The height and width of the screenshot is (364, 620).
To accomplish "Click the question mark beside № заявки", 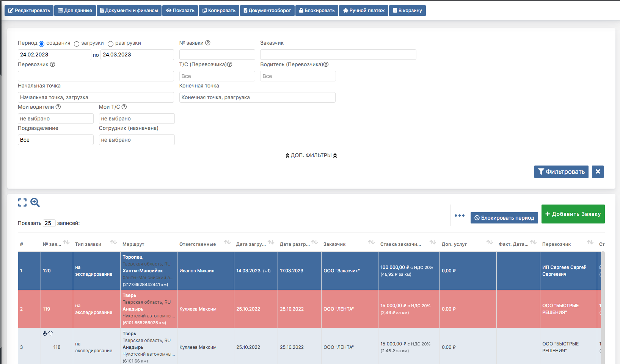I will click(207, 43).
